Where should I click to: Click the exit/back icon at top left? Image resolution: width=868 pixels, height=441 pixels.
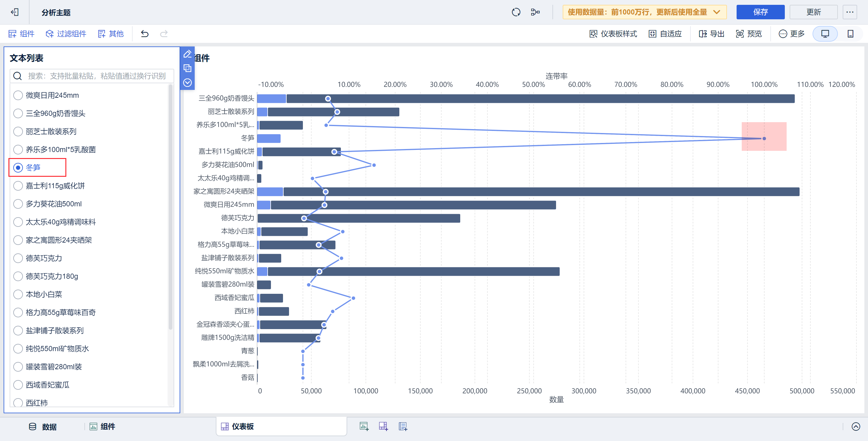14,12
